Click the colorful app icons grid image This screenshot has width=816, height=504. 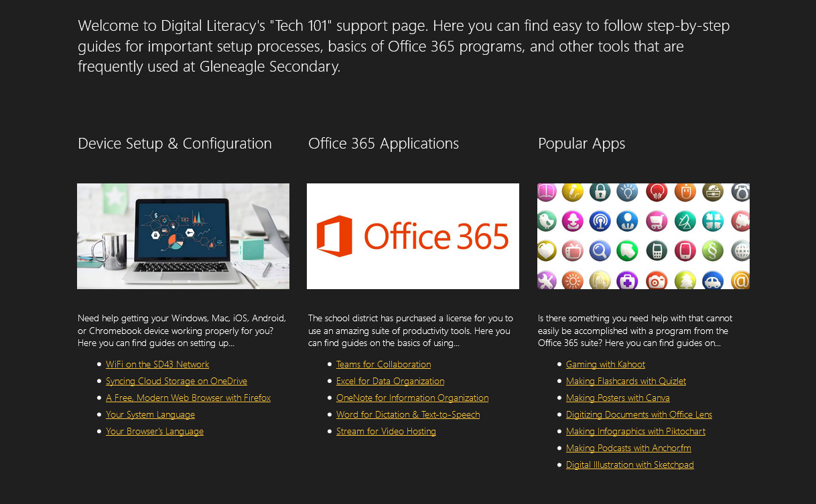(x=643, y=236)
